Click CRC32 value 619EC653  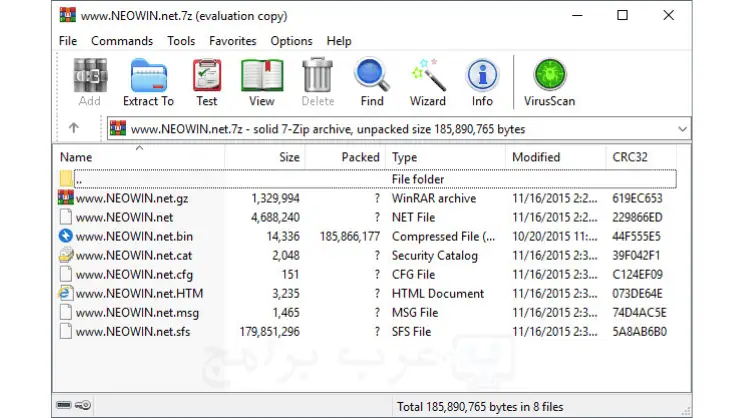(x=637, y=198)
